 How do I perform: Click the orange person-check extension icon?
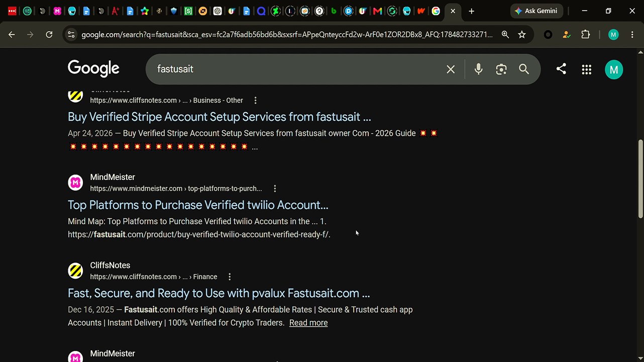[567, 34]
